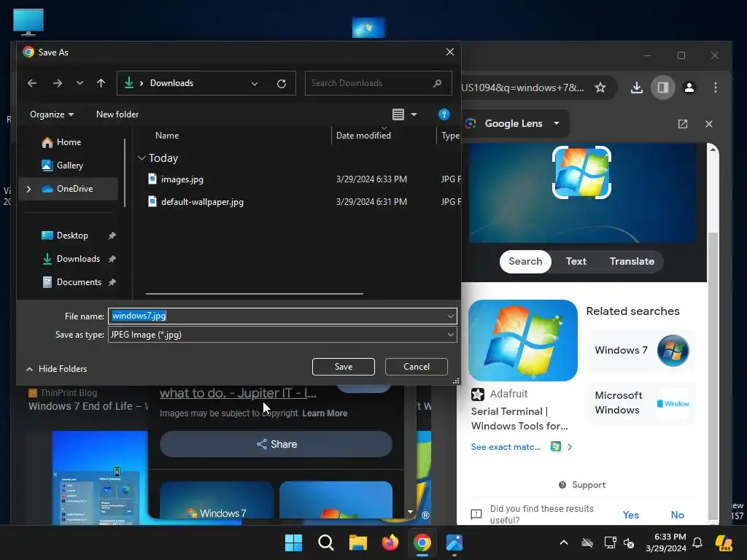Click the File name input field

click(276, 316)
